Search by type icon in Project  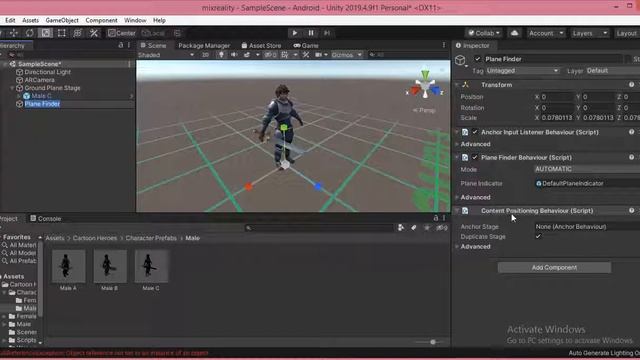click(401, 228)
